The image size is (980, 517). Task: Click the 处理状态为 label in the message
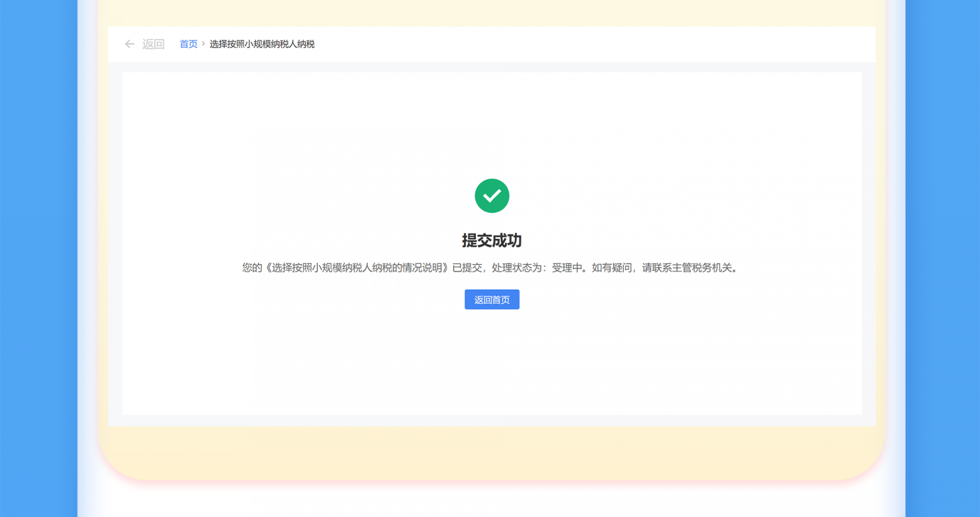point(517,268)
